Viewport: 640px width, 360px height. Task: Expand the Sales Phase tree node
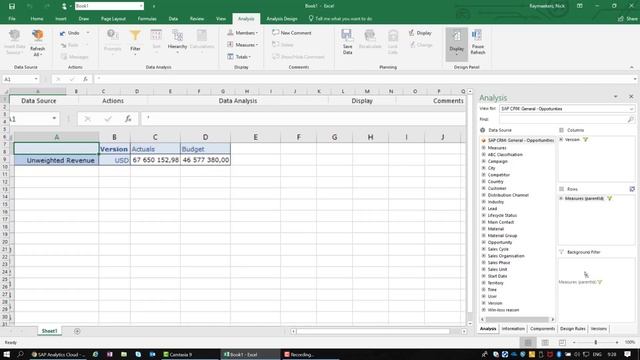(484, 262)
